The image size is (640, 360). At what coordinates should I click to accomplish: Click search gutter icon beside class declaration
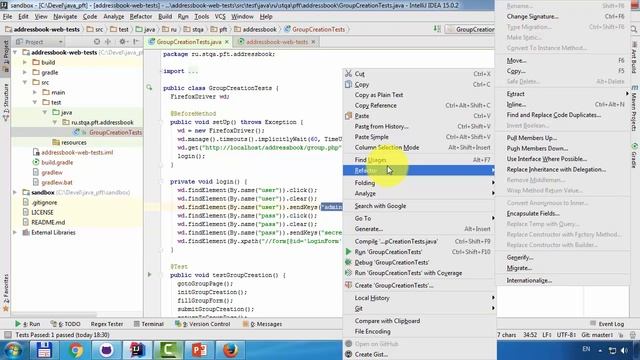coord(149,87)
